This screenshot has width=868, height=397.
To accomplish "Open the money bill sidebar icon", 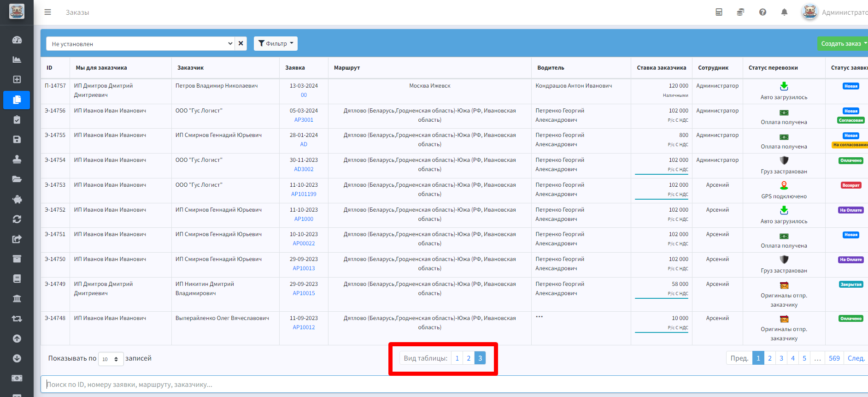I will (17, 378).
